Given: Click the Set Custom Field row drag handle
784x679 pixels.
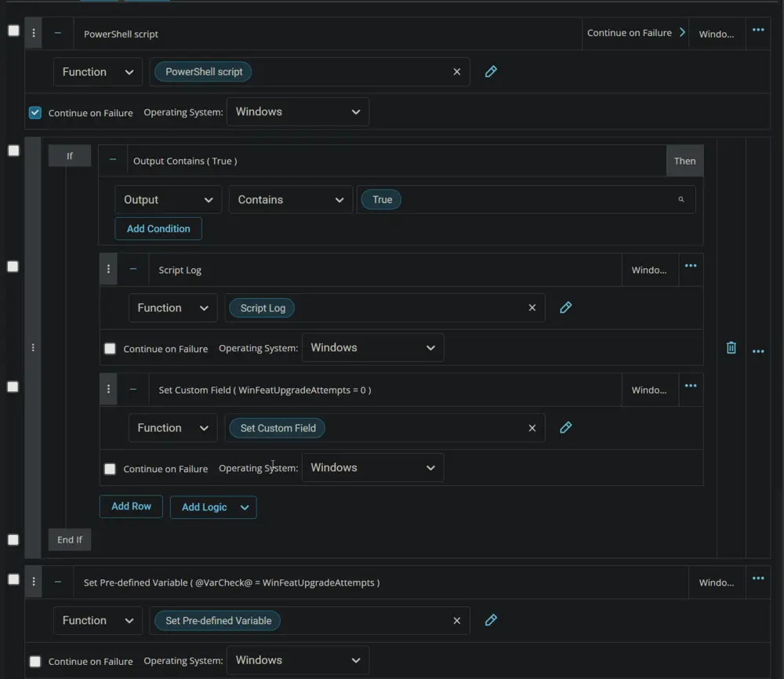Looking at the screenshot, I should 108,389.
